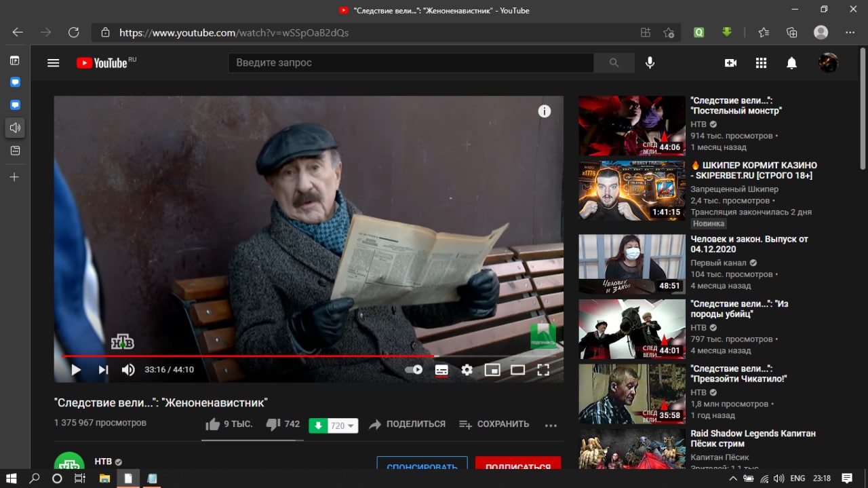Open "Превзойти Чикатило!" thumbnail

coord(632,394)
